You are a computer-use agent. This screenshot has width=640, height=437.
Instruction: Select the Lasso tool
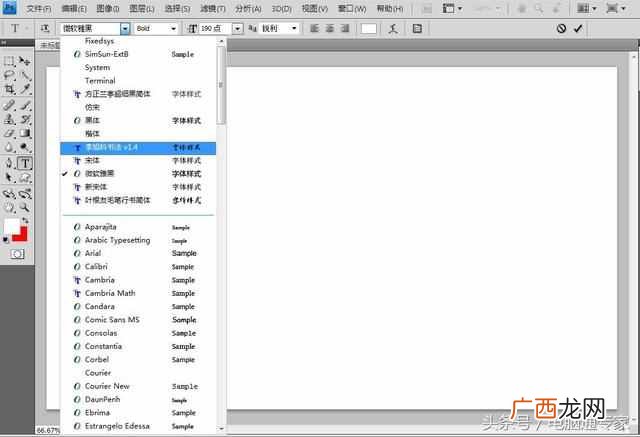tap(9, 75)
